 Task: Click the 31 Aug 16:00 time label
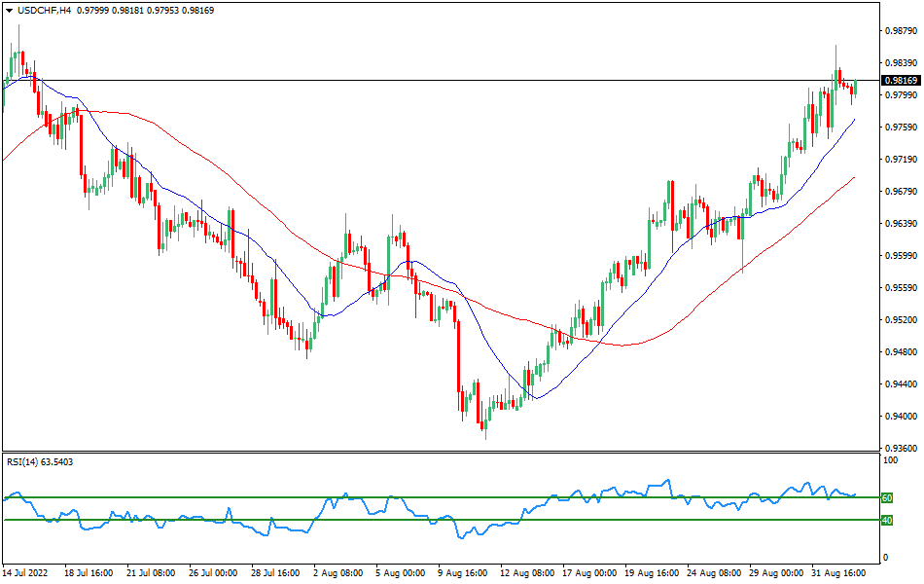837,573
